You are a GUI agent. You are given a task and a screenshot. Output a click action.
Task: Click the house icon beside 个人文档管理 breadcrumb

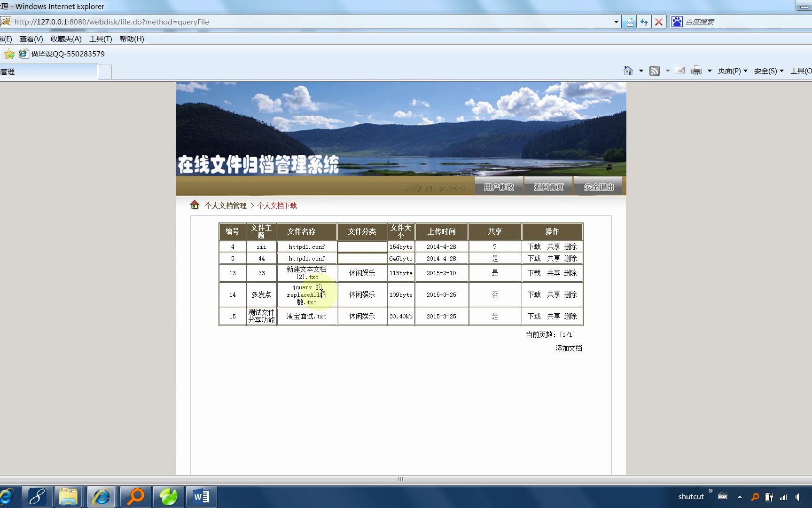(x=195, y=204)
